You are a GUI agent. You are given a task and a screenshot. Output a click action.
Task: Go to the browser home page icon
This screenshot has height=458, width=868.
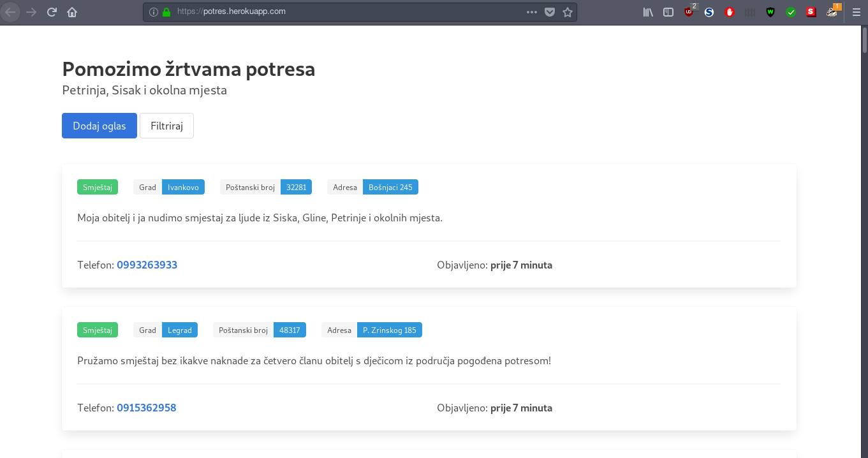[x=72, y=11]
